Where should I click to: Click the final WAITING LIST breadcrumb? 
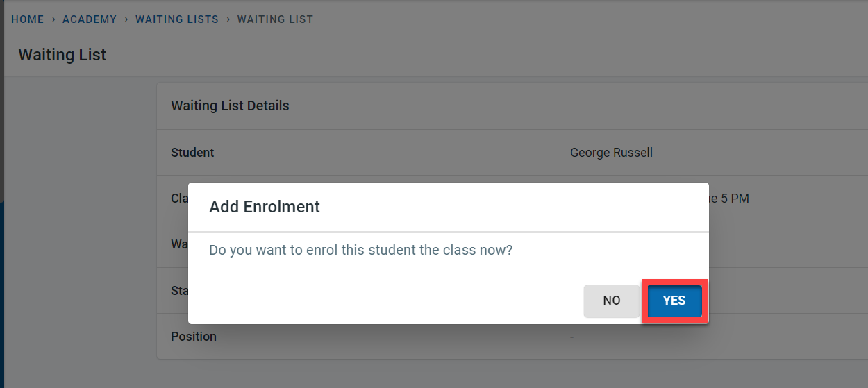(x=275, y=19)
